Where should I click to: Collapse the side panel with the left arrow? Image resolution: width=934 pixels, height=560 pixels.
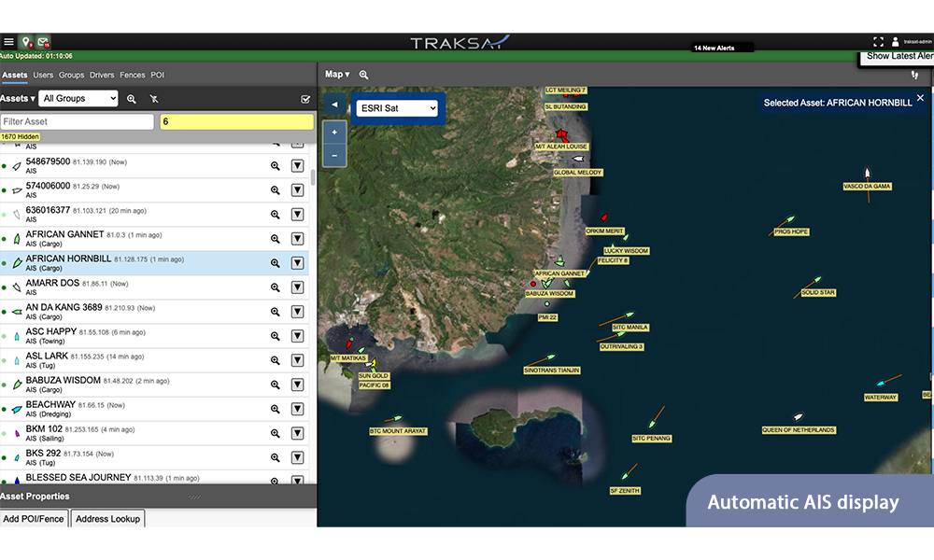[x=334, y=105]
